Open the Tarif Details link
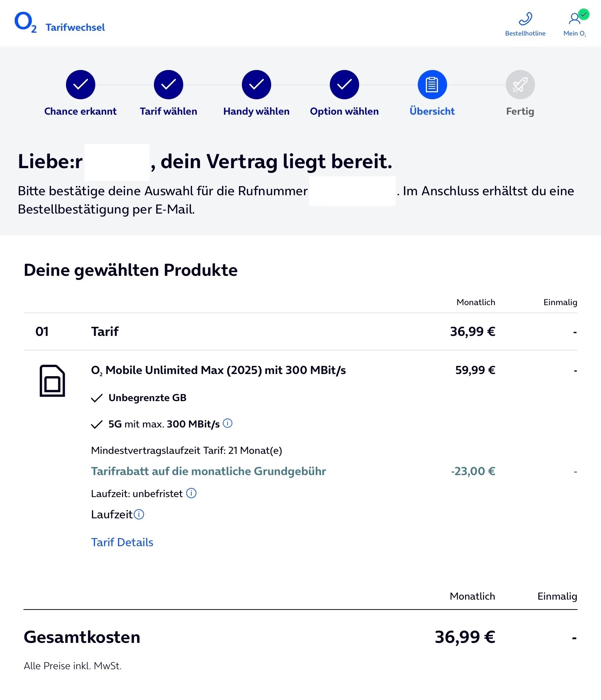The image size is (601, 700). point(122,542)
